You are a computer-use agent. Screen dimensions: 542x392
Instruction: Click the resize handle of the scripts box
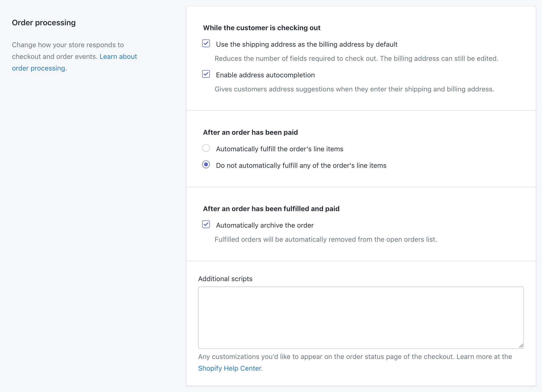(x=521, y=346)
